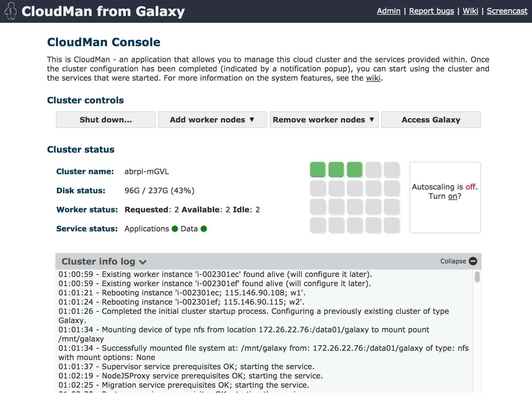Open the Remove worker nodes dropdown
Screen dimensions: 532x400
pos(324,120)
